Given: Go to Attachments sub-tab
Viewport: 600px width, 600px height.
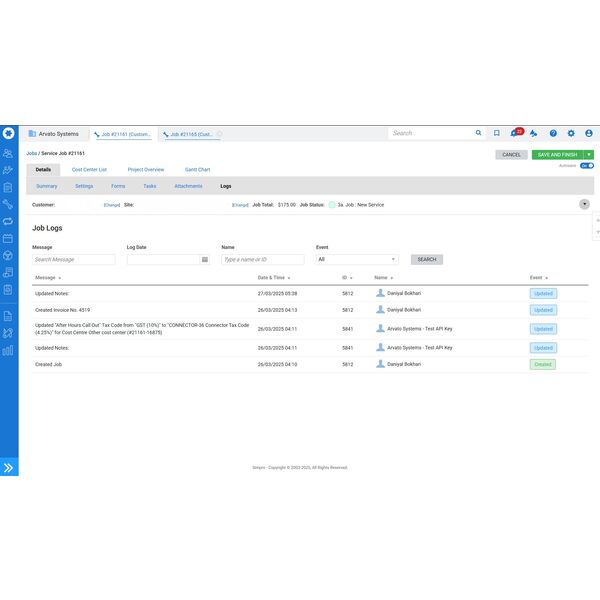Looking at the screenshot, I should [188, 186].
